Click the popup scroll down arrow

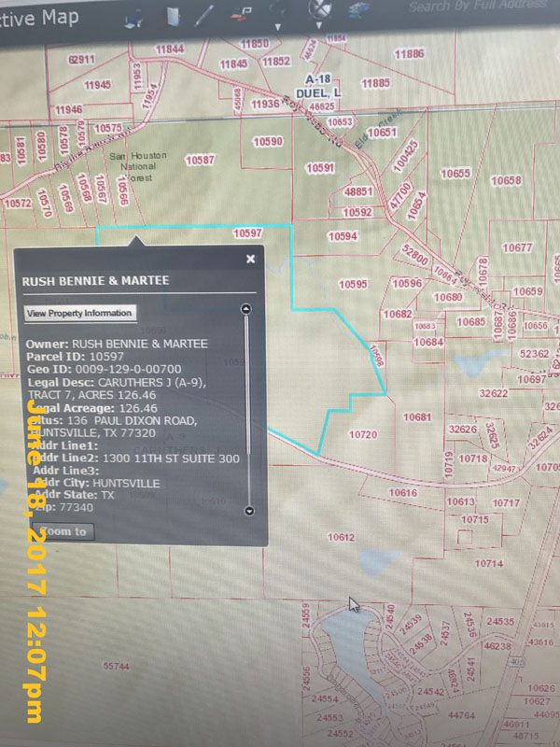coord(249,511)
